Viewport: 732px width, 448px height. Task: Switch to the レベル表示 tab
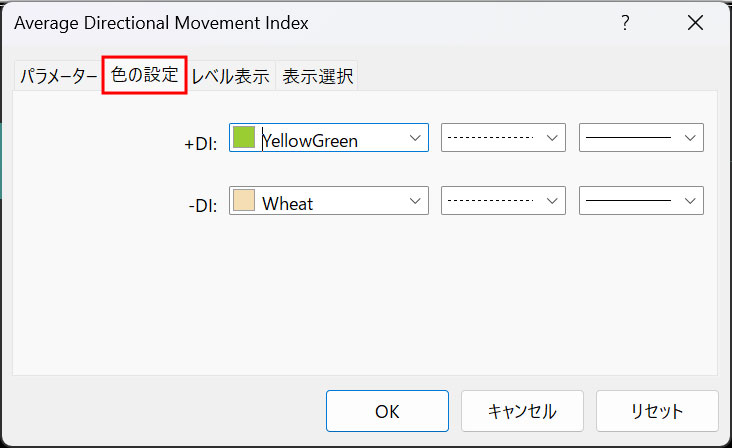point(231,76)
